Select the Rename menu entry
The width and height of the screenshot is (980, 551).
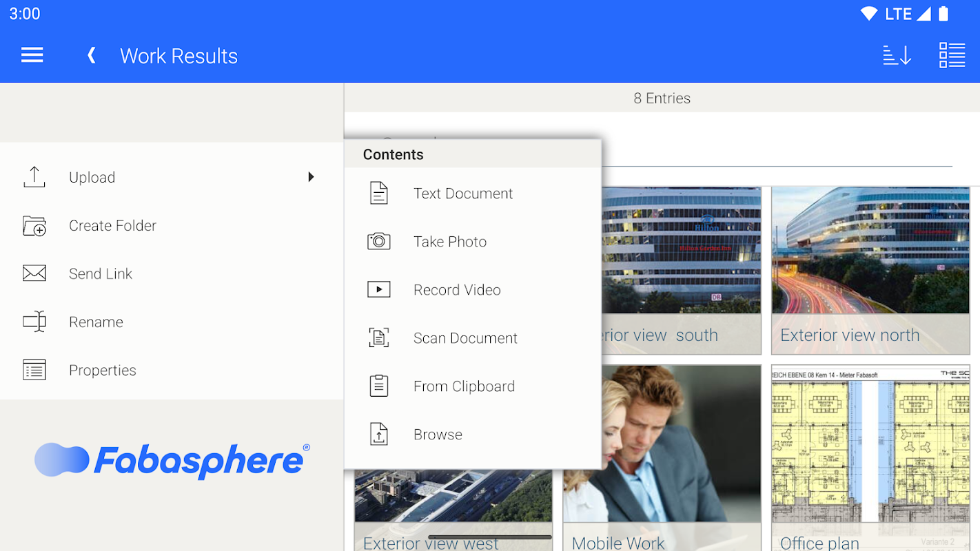(x=172, y=322)
